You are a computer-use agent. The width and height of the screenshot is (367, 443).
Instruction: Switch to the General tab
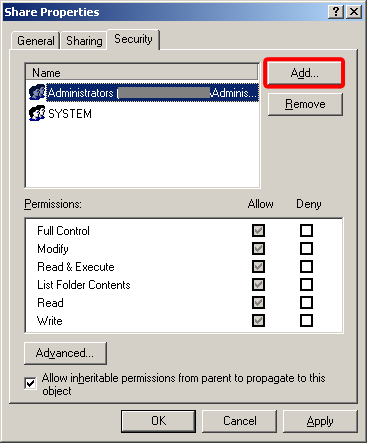coord(36,41)
